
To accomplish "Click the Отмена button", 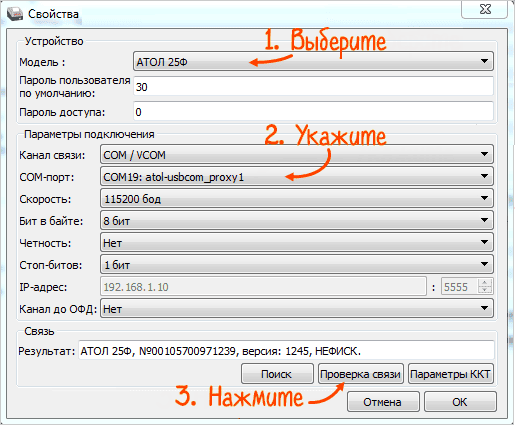I will 383,402.
